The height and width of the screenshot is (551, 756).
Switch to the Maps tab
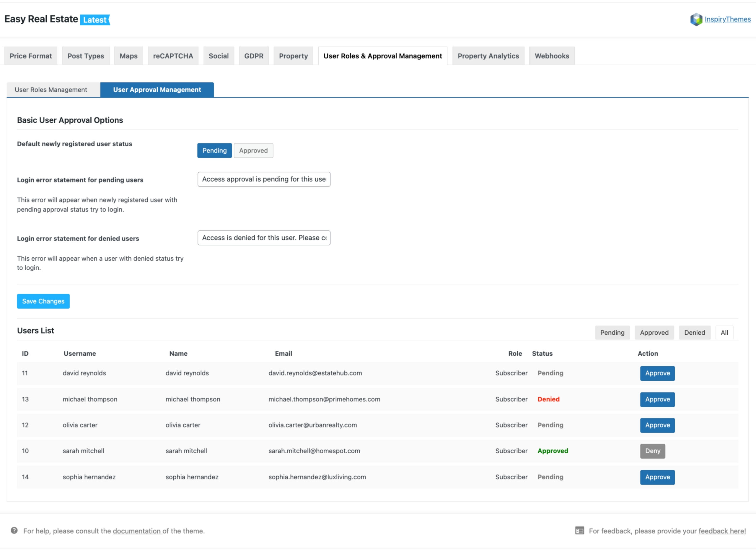click(x=128, y=56)
